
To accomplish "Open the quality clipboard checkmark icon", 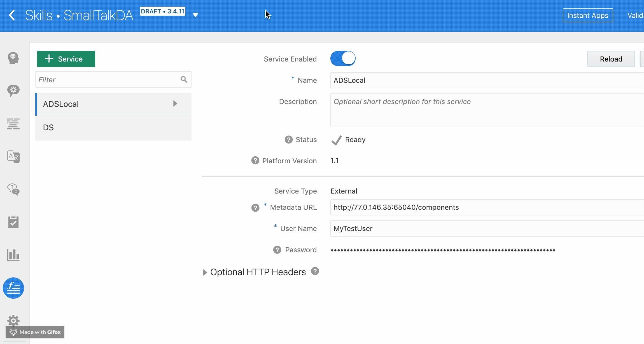I will (13, 222).
